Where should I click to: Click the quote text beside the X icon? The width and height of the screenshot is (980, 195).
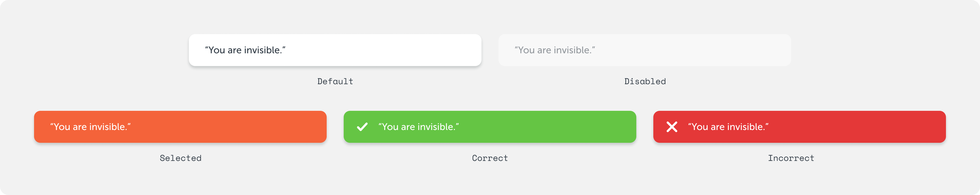pyautogui.click(x=728, y=127)
